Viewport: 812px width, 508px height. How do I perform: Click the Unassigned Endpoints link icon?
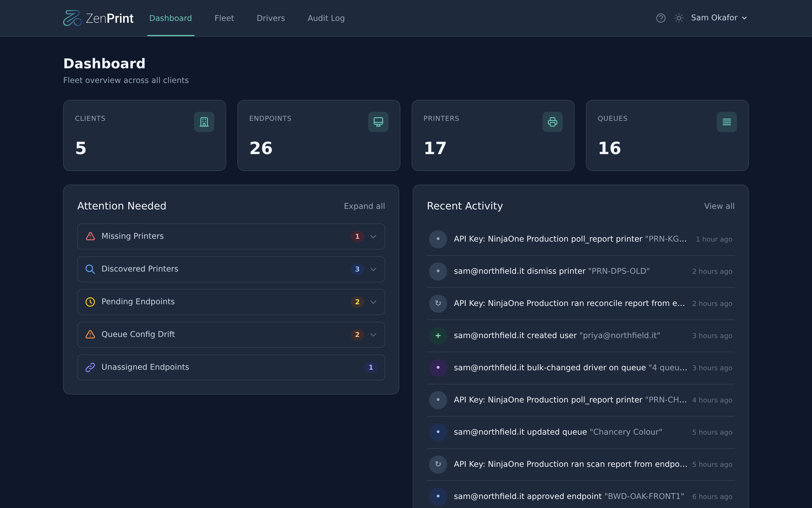[90, 367]
